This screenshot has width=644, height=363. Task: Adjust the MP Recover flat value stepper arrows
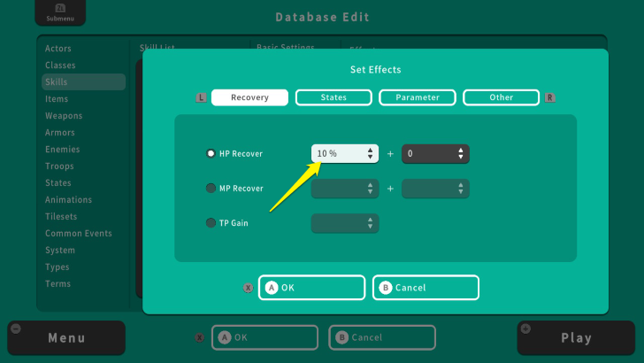(460, 189)
